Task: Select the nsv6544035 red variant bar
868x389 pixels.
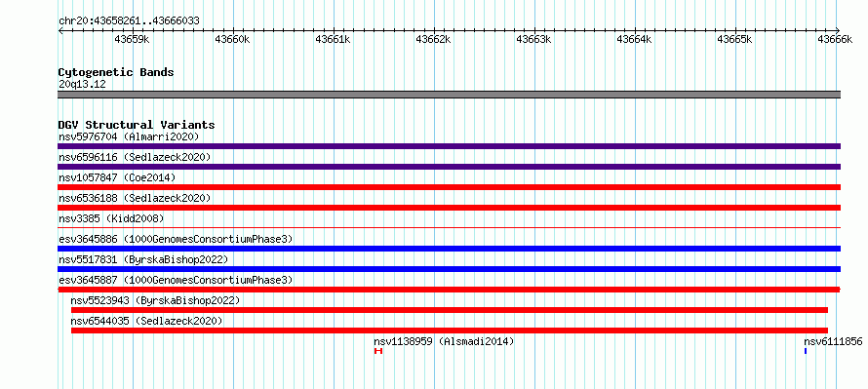Action: point(450,331)
